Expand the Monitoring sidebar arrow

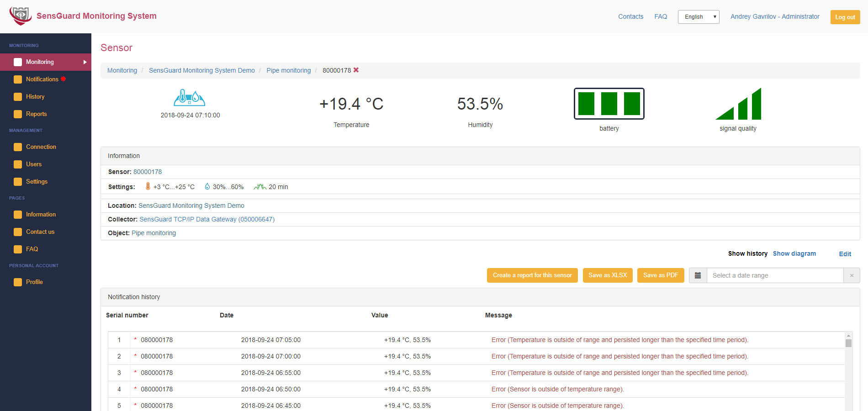click(x=85, y=62)
